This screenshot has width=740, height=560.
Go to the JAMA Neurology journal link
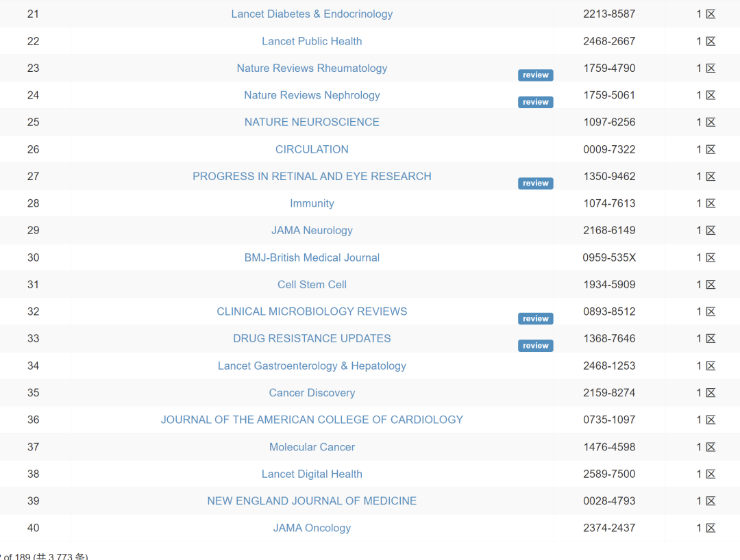pos(312,230)
